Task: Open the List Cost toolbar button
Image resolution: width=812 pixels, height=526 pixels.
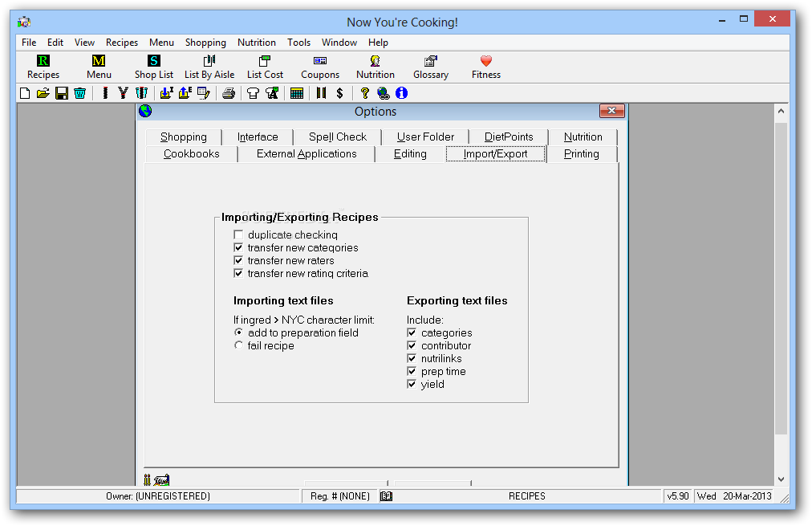Action: pos(265,67)
